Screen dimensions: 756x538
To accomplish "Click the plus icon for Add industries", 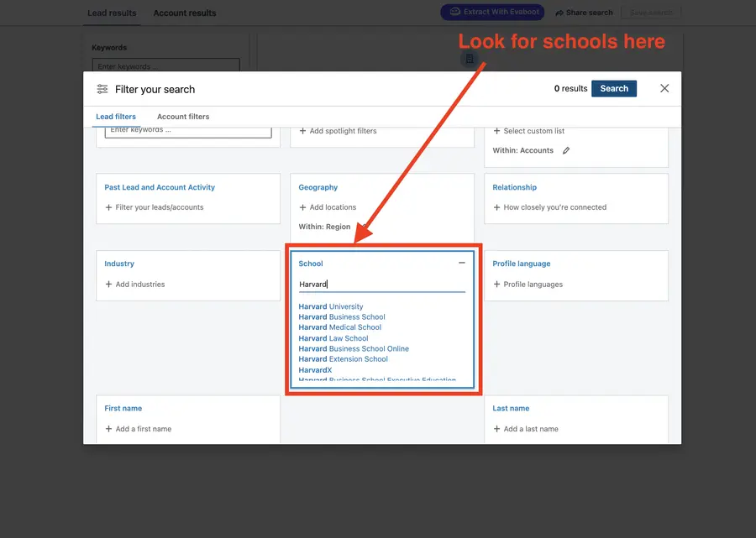I will point(108,285).
